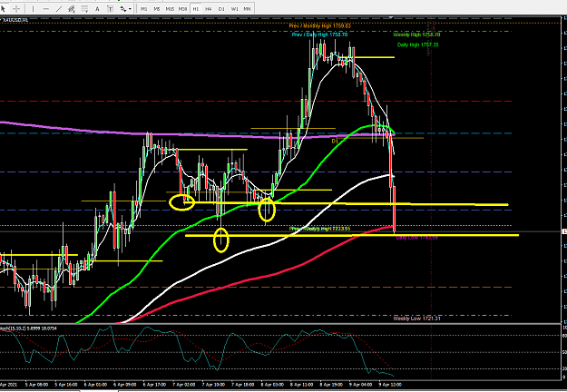The image size is (567, 392).
Task: Select the Text (A) tool
Action: coord(97,8)
